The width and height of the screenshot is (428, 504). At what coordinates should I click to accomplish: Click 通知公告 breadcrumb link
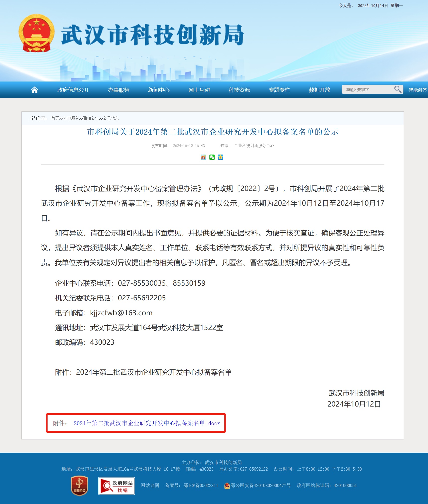point(91,118)
